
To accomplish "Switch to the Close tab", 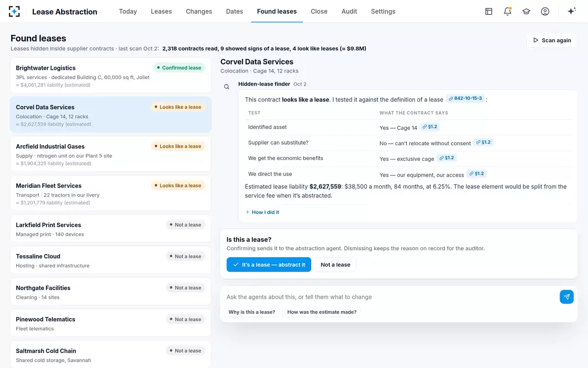I will click(x=319, y=11).
